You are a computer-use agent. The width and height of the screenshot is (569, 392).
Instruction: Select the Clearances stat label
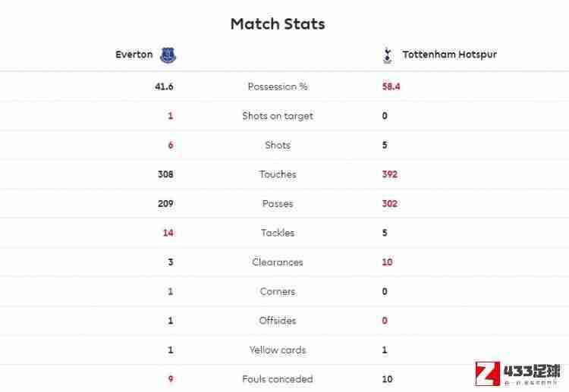click(278, 262)
